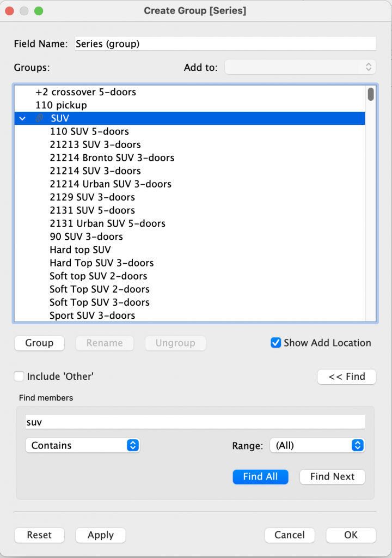The width and height of the screenshot is (392, 558).
Task: Open the Add to dropdown
Action: (x=300, y=67)
